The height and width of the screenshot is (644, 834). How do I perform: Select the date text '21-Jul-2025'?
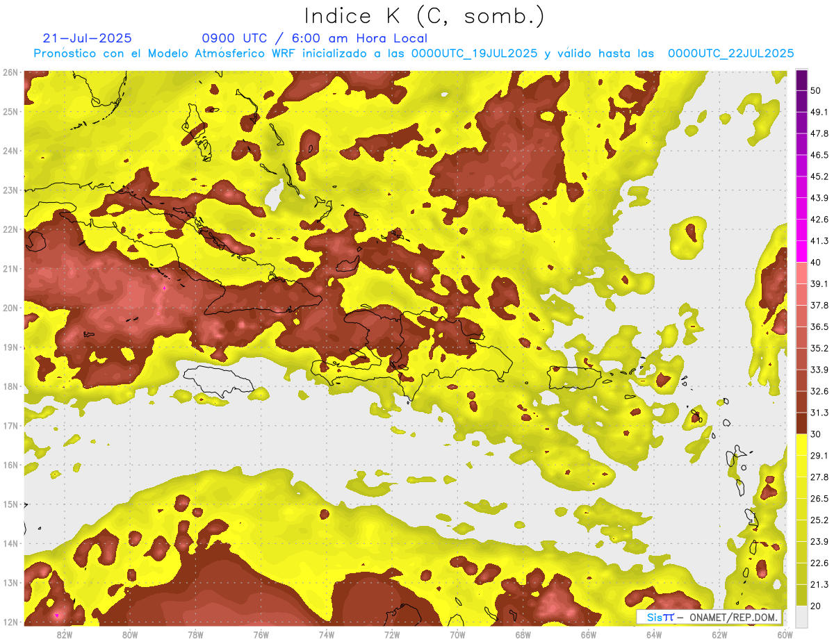tap(87, 38)
